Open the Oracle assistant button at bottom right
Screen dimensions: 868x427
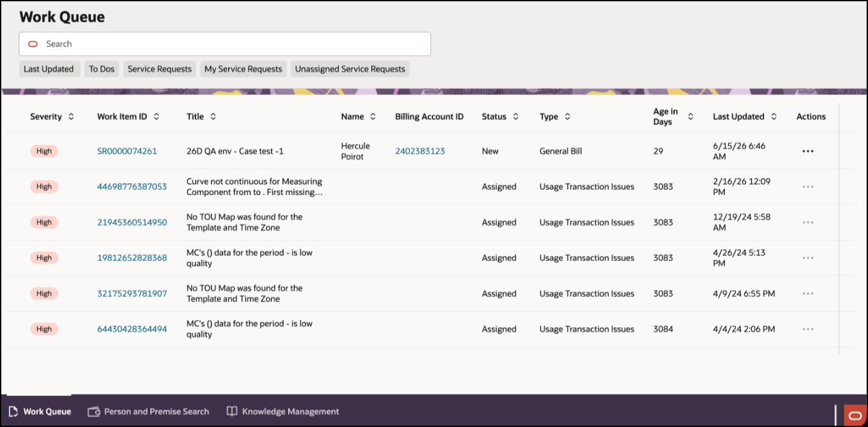point(855,415)
